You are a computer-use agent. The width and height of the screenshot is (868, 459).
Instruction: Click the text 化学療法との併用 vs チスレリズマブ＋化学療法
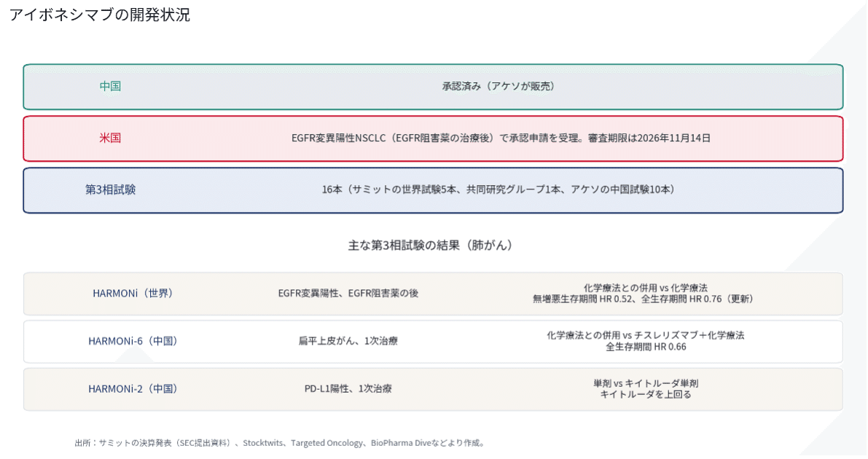646,336
